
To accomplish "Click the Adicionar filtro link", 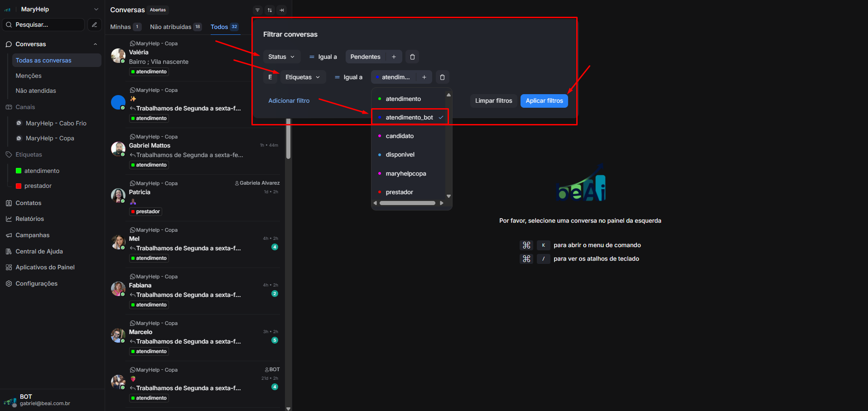I will point(289,101).
